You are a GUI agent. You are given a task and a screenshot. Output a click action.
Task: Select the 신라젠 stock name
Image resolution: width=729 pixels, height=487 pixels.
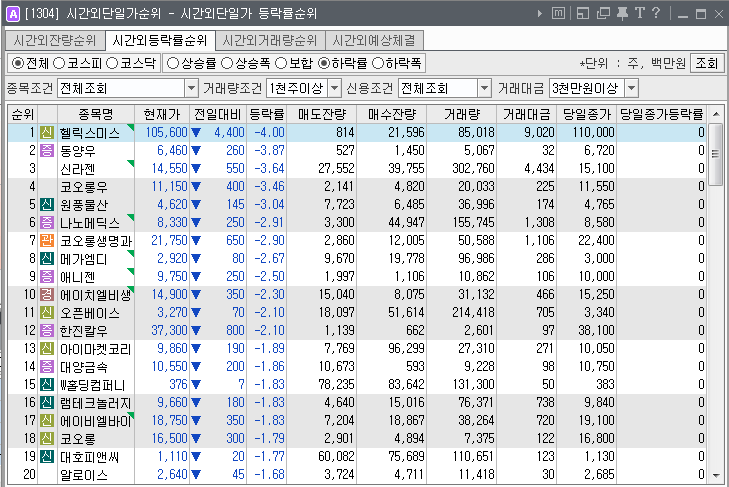(x=78, y=169)
